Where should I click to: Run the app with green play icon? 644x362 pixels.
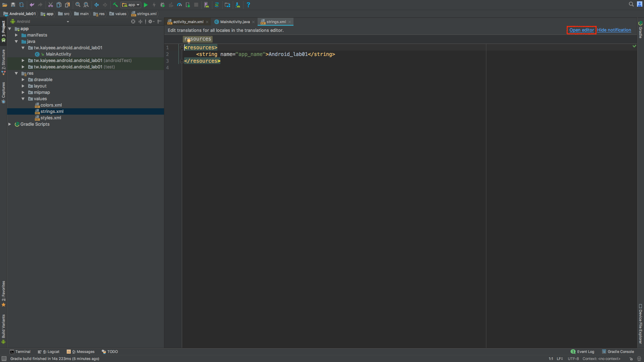click(146, 5)
